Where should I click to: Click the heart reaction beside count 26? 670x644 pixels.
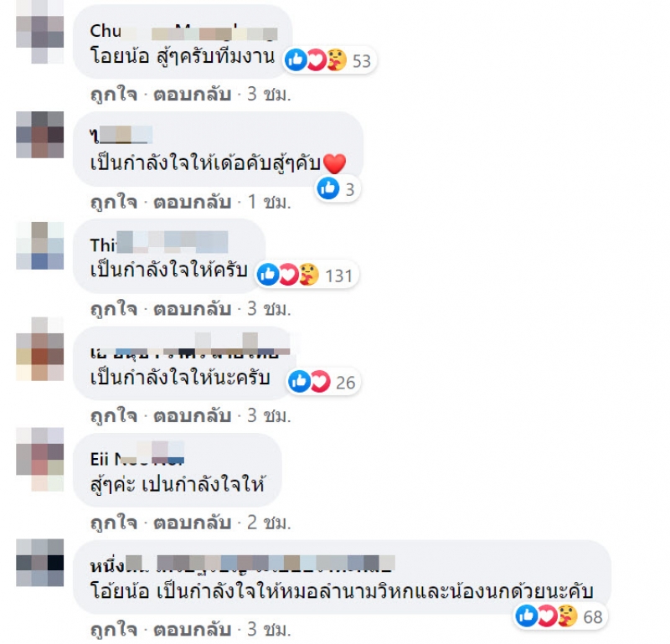click(320, 382)
